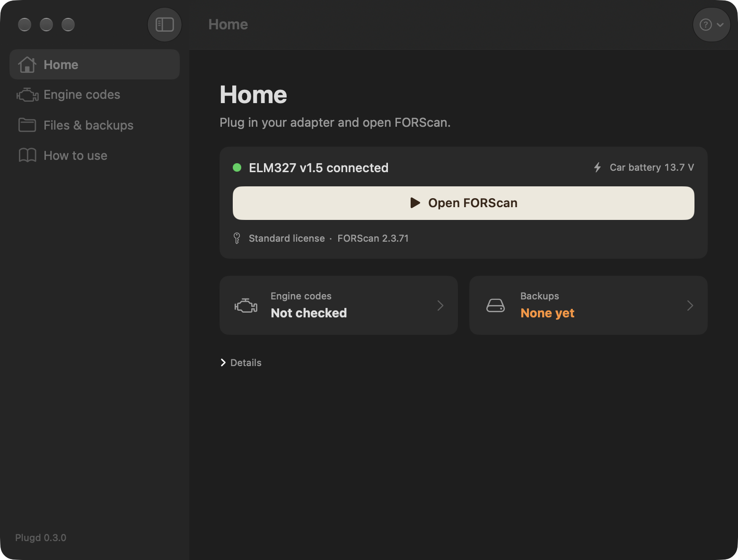This screenshot has height=560, width=738.
Task: Expand the Details section
Action: (x=241, y=363)
